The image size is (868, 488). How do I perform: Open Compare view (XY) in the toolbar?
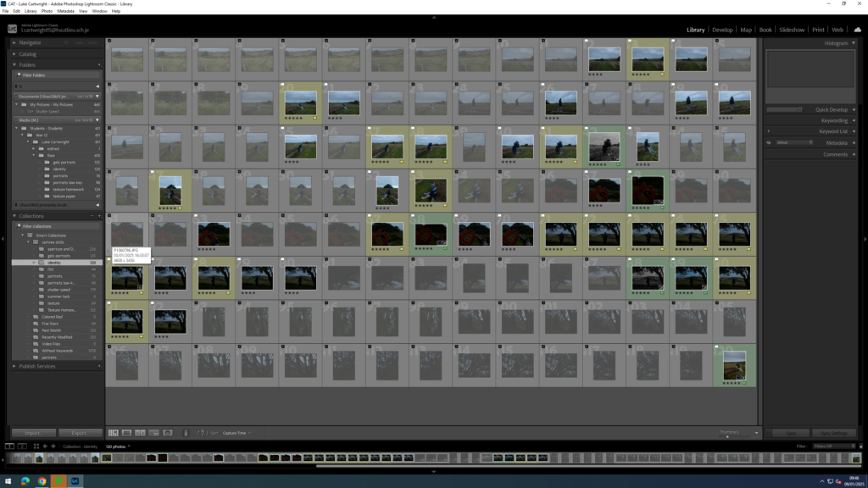click(140, 433)
